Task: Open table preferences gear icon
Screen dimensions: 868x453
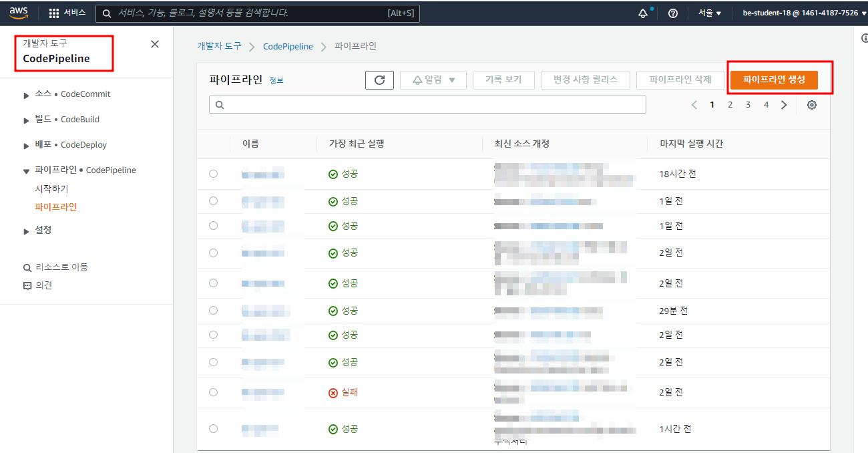Action: point(812,105)
